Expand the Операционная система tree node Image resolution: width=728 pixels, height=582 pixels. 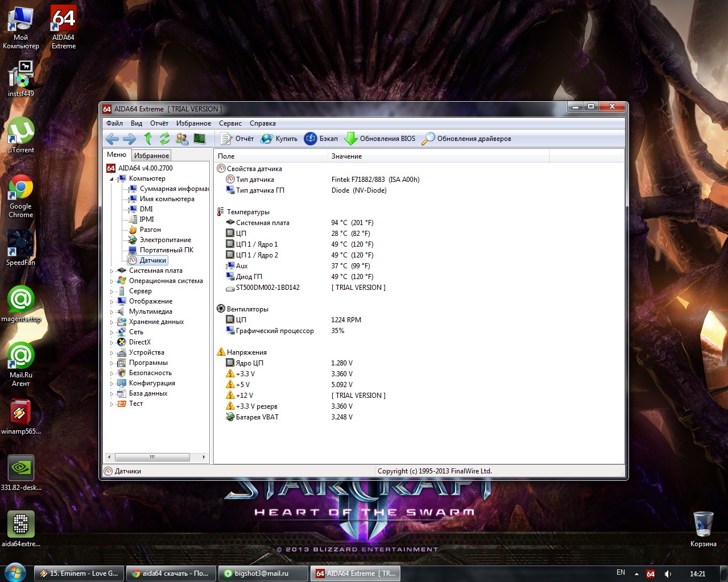pos(111,281)
